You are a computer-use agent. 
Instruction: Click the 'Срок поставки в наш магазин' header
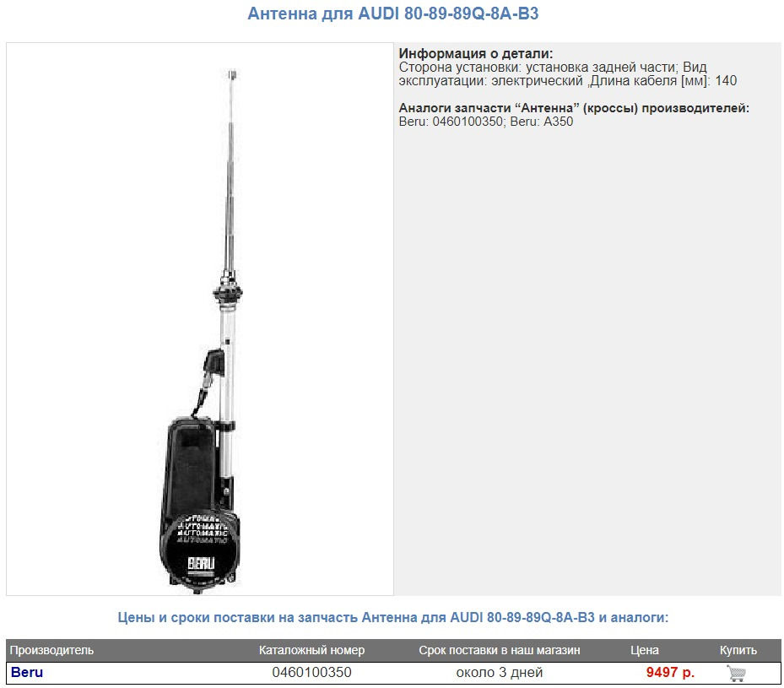(x=499, y=651)
